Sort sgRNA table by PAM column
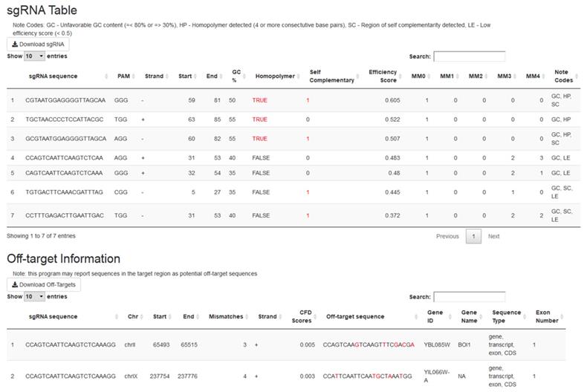Screen dimensions: 584x392 [123, 76]
